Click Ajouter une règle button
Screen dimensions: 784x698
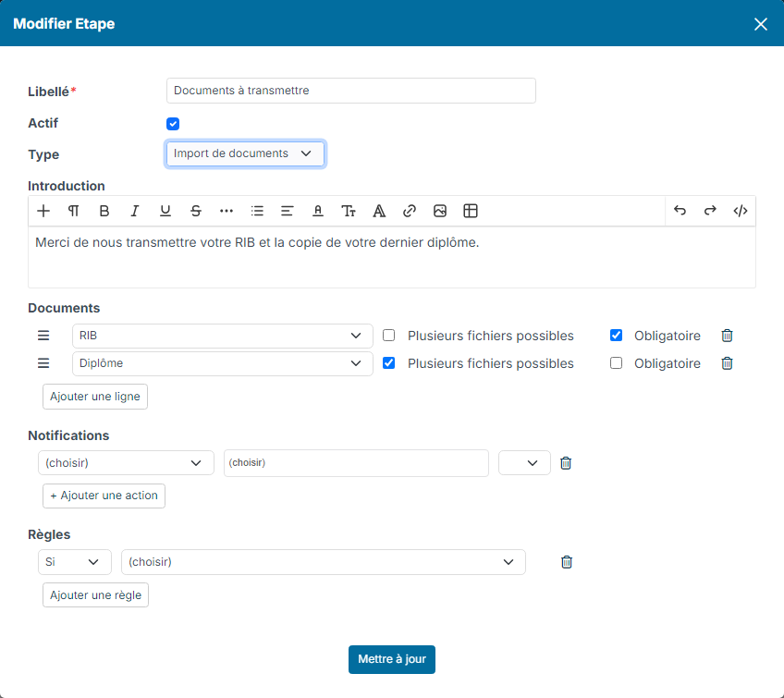95,595
